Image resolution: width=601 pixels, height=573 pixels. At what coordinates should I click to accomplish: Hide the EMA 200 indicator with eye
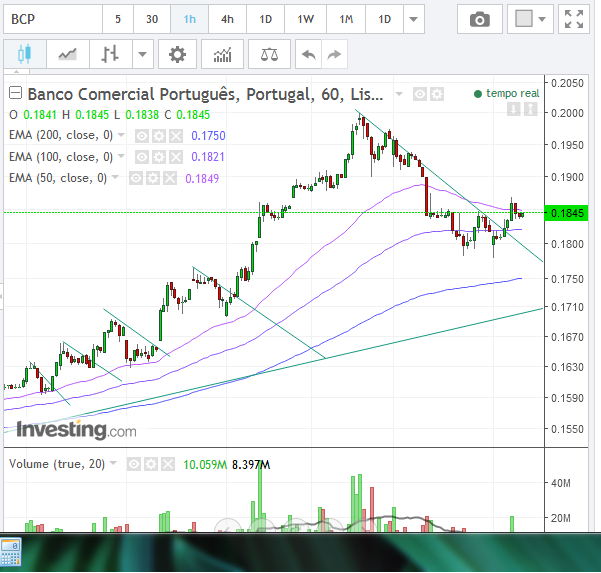pos(143,135)
